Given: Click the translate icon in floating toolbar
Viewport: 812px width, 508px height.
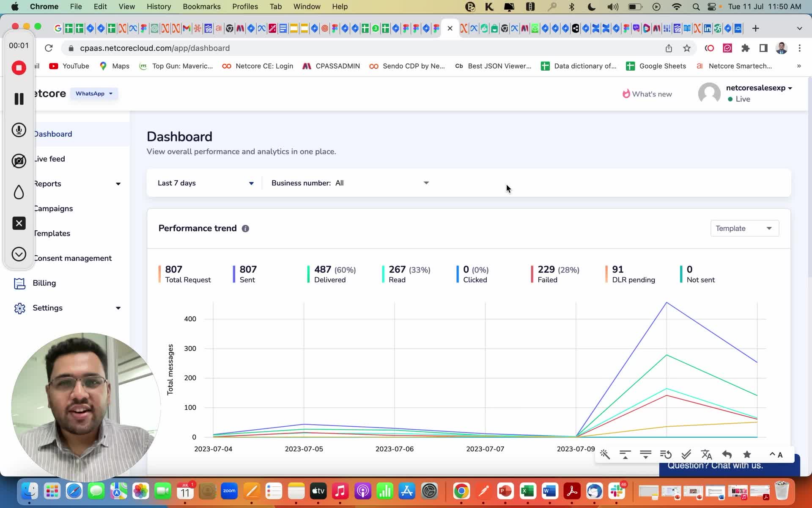Looking at the screenshot, I should pos(706,455).
